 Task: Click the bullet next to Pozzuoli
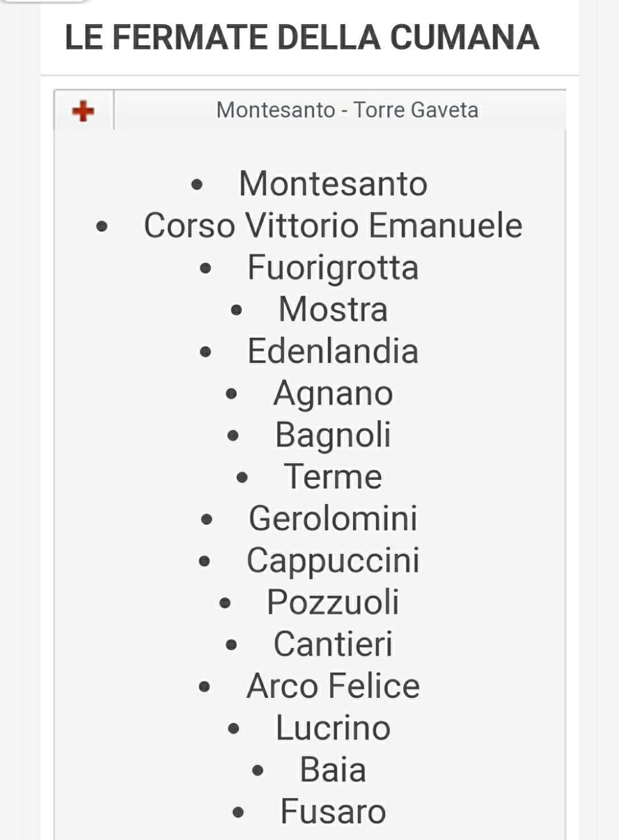[x=225, y=603]
